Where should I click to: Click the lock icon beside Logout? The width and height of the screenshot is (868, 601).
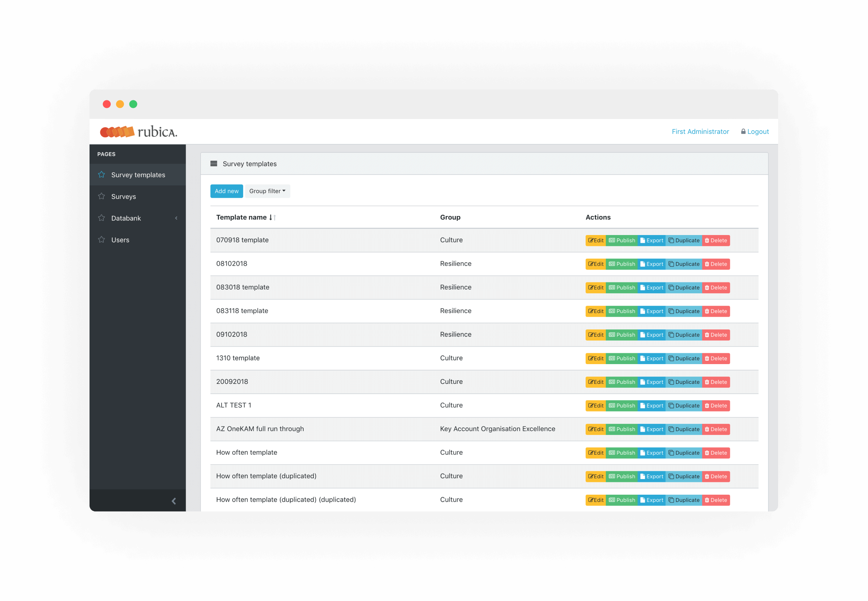743,131
